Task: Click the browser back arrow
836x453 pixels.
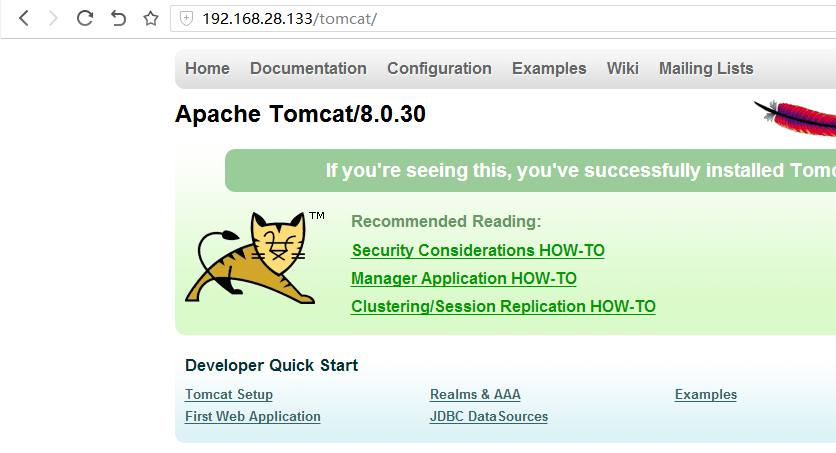Action: pos(24,18)
